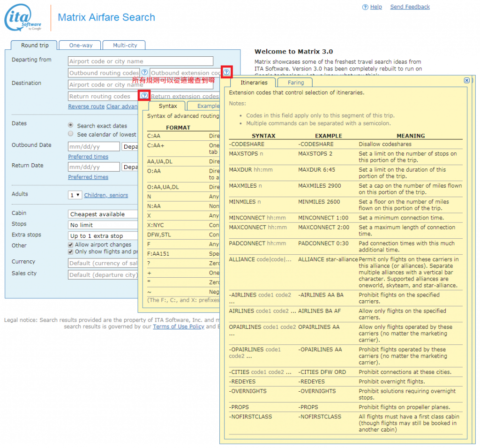Open Extra stops dropdown
Viewport: 480px width, 448px height.
click(103, 235)
